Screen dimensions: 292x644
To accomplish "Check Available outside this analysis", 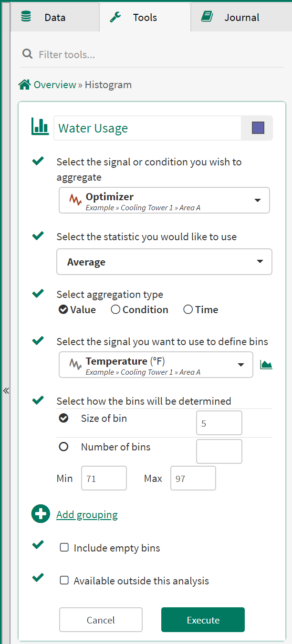I will tap(64, 581).
